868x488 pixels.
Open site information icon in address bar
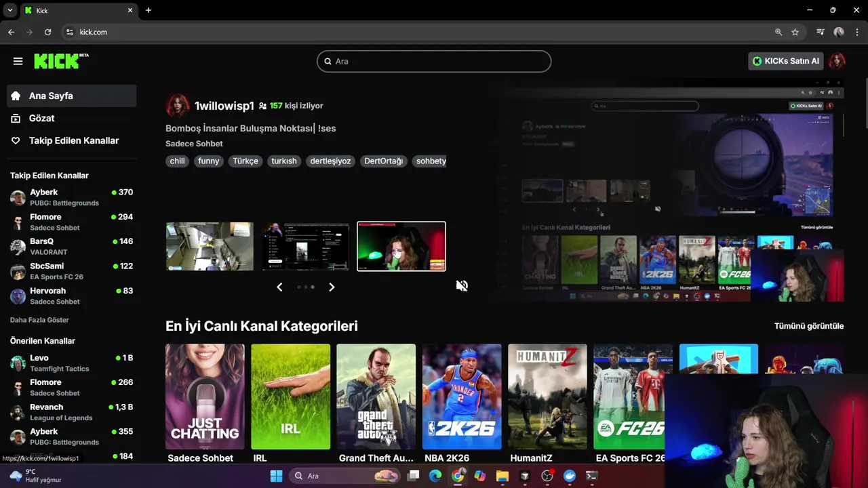(x=69, y=32)
